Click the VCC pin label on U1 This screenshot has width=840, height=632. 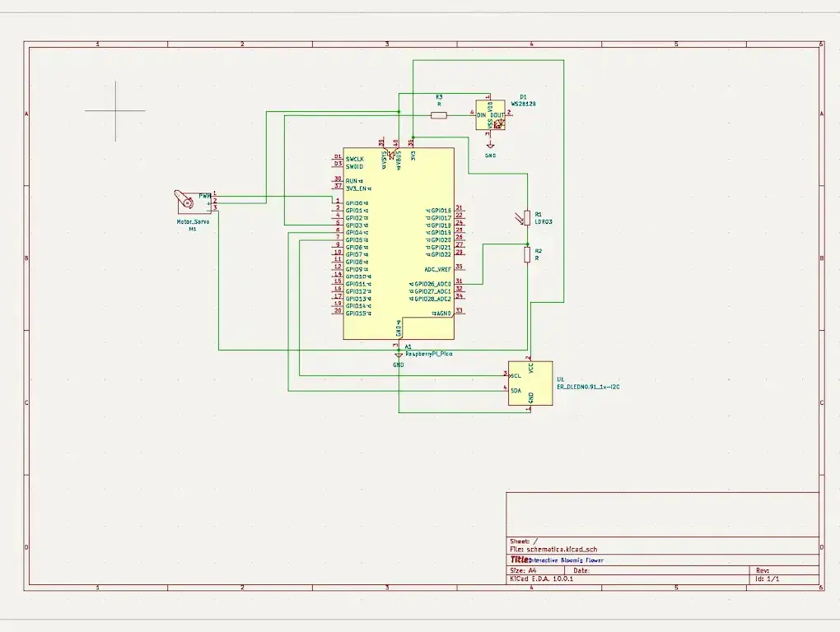[x=531, y=368]
